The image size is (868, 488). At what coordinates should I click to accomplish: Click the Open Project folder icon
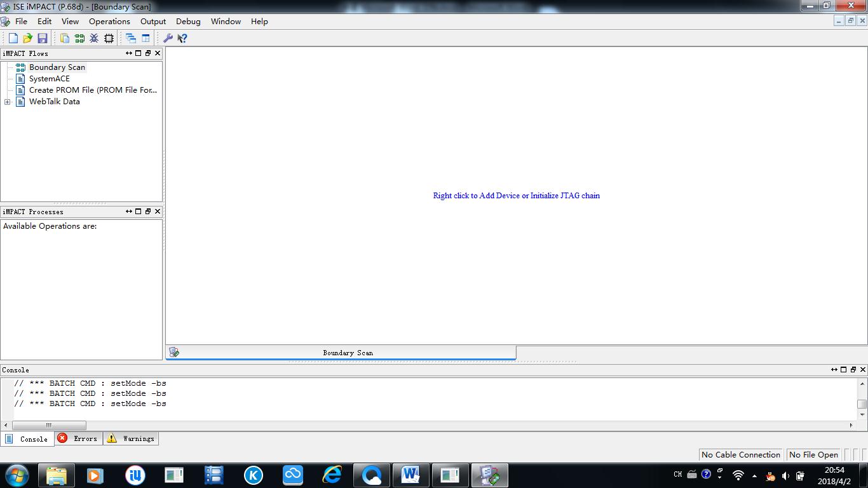(x=27, y=38)
